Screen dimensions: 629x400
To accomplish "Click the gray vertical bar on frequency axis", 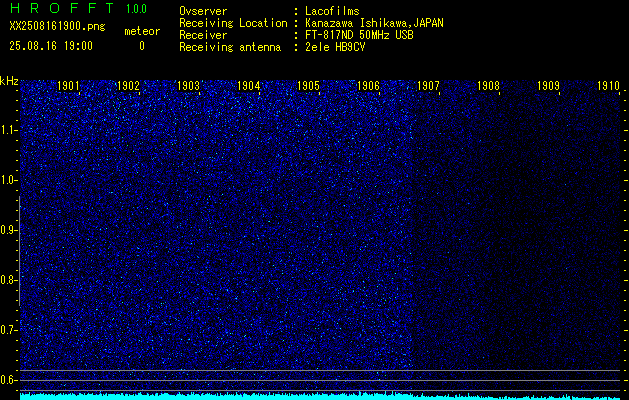I will [19, 251].
